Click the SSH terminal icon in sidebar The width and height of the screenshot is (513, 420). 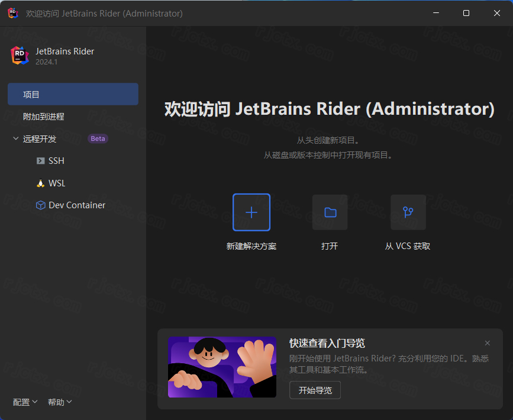(x=41, y=161)
